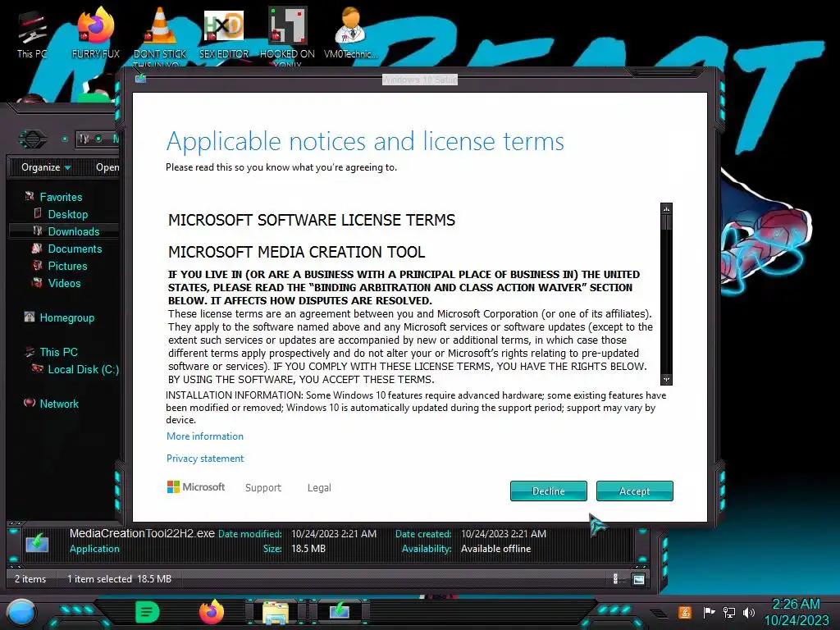Screen dimensions: 840x630
Task: Open network status tray icon
Action: tap(729, 612)
